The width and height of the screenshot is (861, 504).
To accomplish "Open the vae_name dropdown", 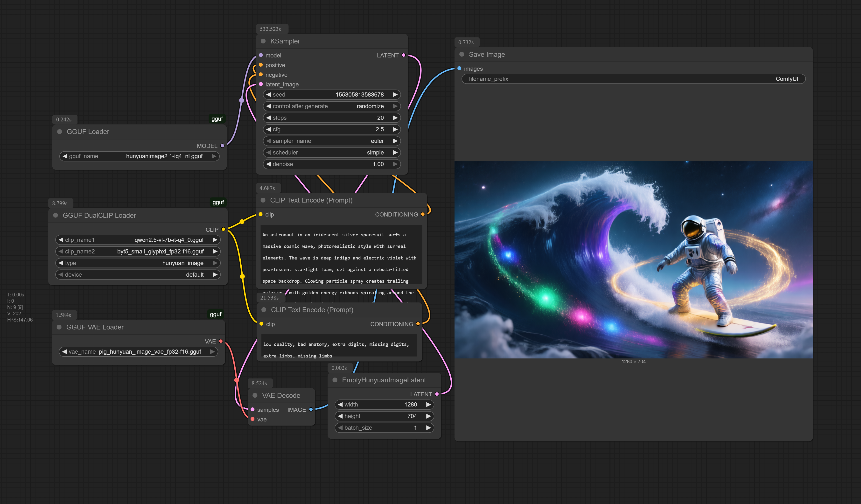I will [138, 352].
